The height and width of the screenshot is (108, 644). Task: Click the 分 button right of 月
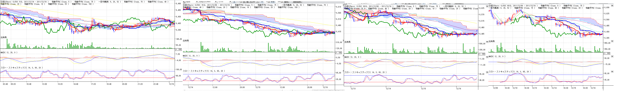coord(254,2)
